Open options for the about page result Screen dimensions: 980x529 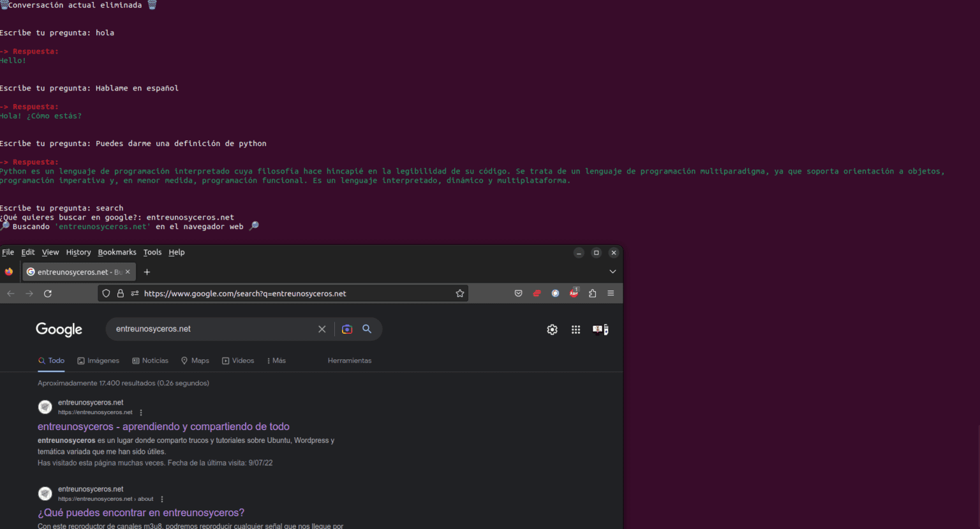162,499
